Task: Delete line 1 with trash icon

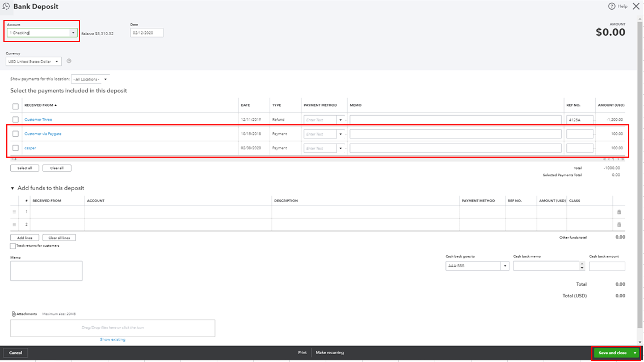Action: click(x=619, y=212)
